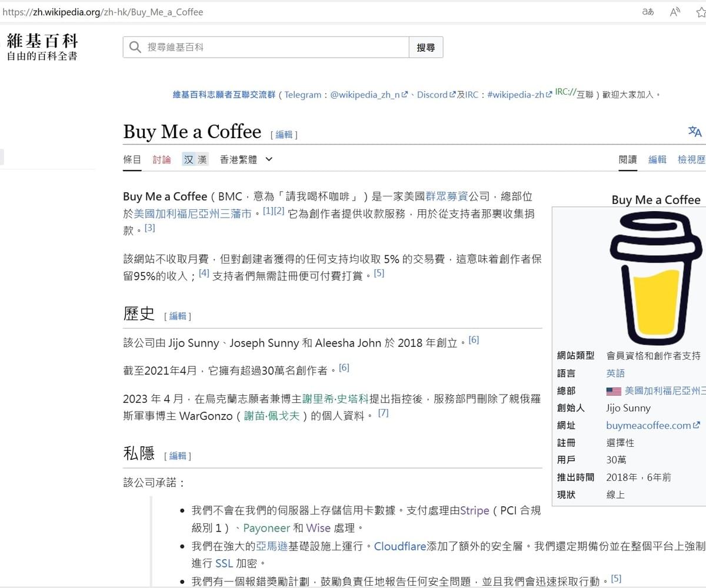The height and width of the screenshot is (588, 706).
Task: Switch to the 討論 tab
Action: tap(162, 159)
